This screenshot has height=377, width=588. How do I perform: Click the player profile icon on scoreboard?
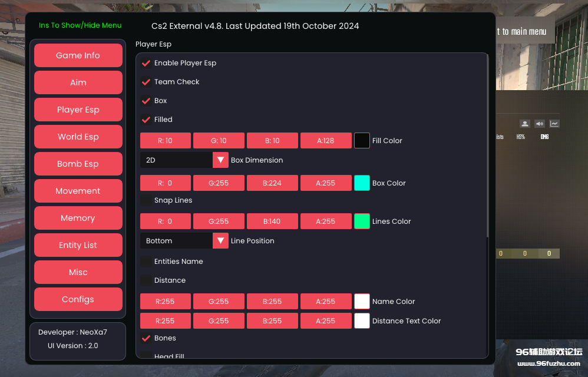click(x=524, y=124)
